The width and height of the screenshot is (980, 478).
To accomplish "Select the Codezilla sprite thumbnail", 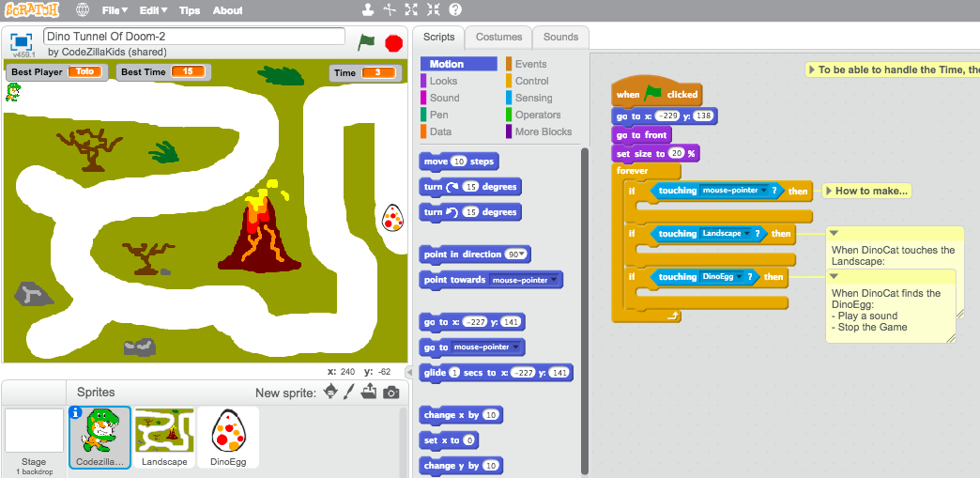I will tap(100, 438).
